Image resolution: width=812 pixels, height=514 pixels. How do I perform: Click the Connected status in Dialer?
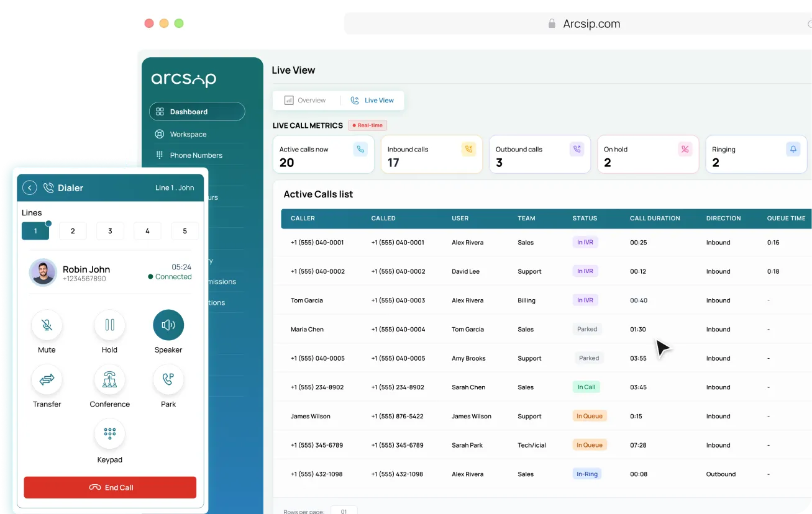click(170, 277)
